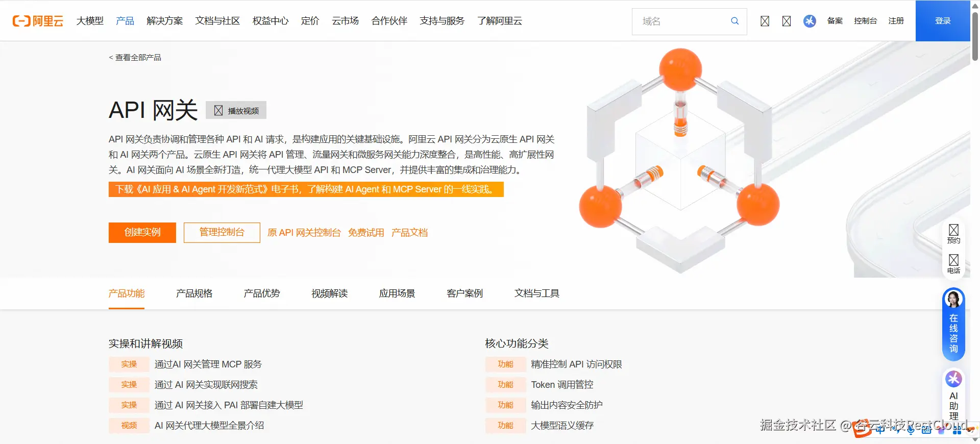Screen dimensions: 980x444
Task: Open the 大模型 menu
Action: click(x=90, y=21)
